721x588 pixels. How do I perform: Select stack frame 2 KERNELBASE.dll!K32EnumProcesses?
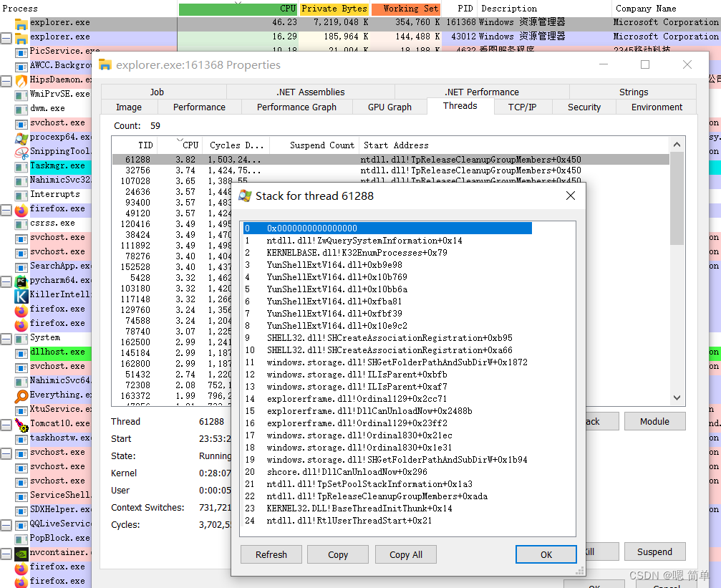point(387,253)
